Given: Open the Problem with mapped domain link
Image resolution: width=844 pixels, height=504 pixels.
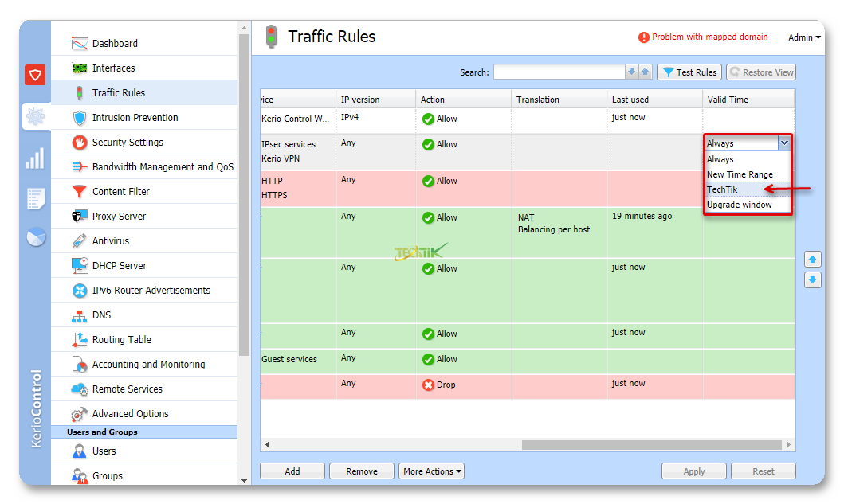Looking at the screenshot, I should [709, 37].
